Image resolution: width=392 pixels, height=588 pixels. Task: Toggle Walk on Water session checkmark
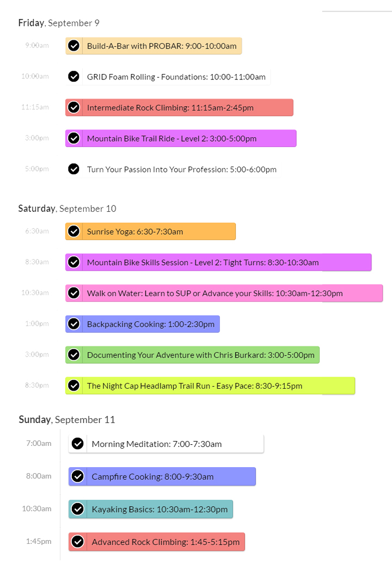point(74,293)
